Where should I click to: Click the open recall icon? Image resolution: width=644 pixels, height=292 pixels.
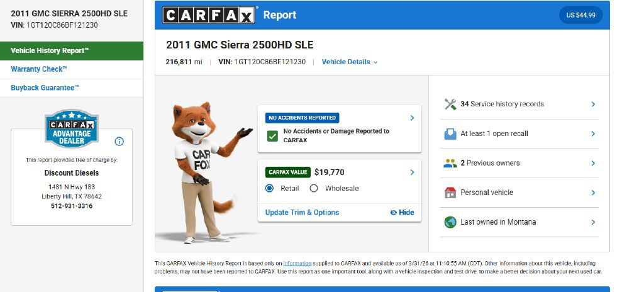[450, 134]
